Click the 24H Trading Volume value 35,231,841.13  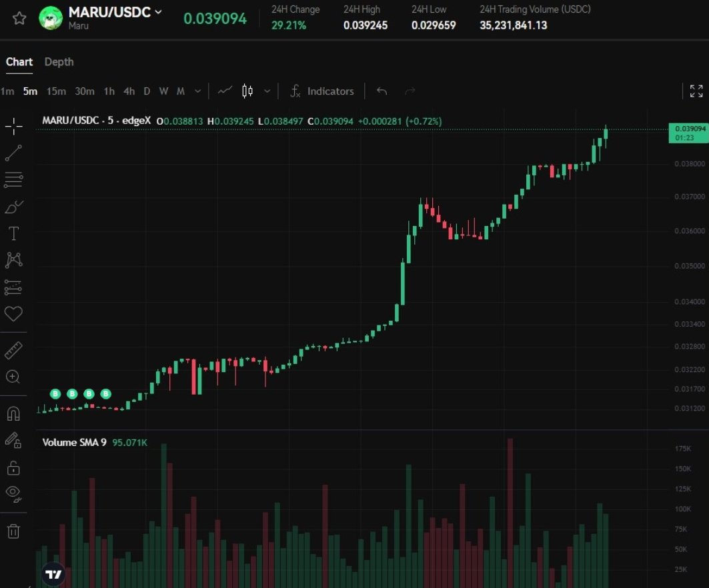point(513,25)
